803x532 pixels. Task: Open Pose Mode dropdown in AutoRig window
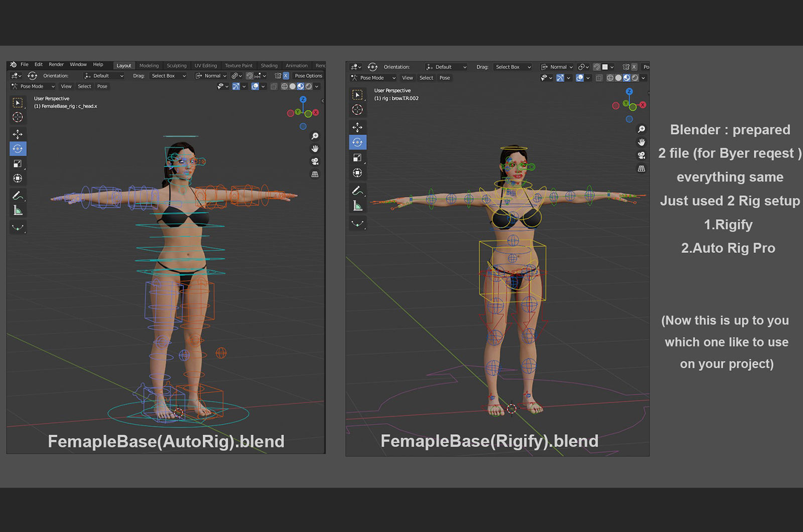tap(33, 86)
